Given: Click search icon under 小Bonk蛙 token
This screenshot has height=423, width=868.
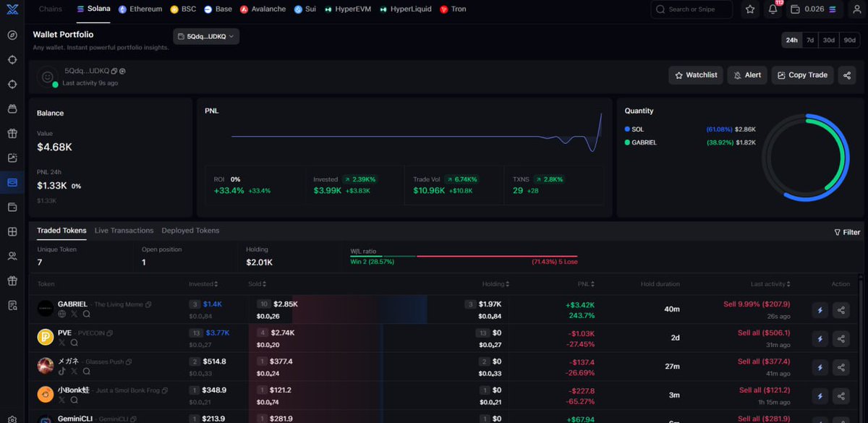Looking at the screenshot, I should pyautogui.click(x=74, y=399).
